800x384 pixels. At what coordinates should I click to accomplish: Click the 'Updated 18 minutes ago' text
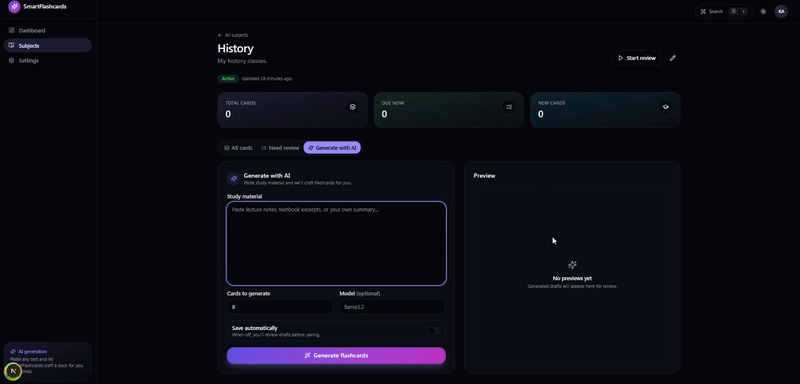tap(267, 79)
